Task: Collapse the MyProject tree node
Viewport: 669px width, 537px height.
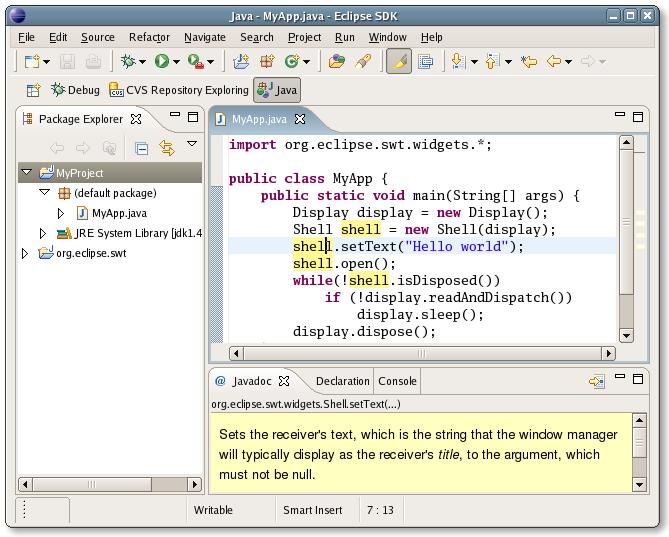Action: pos(26,172)
